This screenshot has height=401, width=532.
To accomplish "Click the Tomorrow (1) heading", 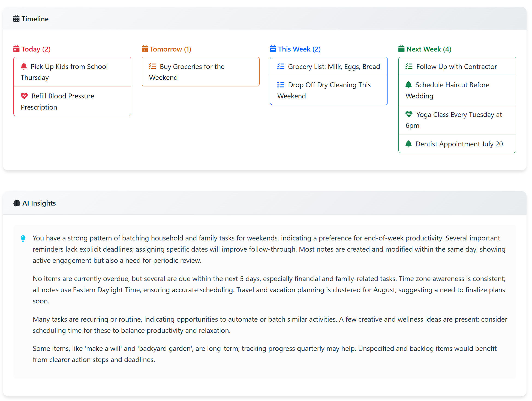I will (x=170, y=49).
